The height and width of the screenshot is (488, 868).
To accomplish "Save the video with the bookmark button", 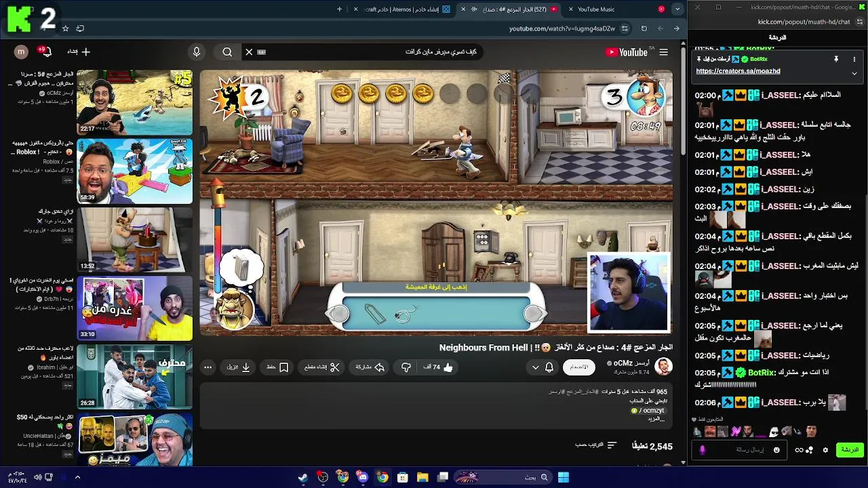I will click(277, 367).
